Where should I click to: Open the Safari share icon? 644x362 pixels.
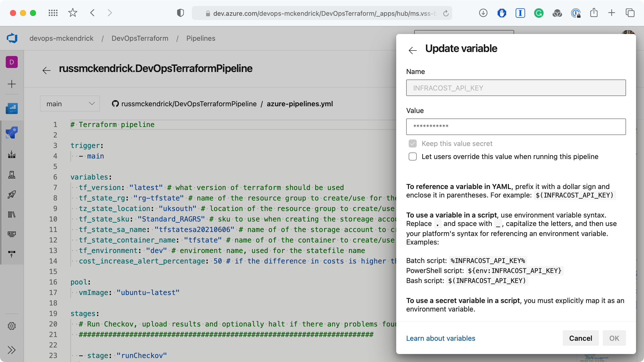coord(594,12)
